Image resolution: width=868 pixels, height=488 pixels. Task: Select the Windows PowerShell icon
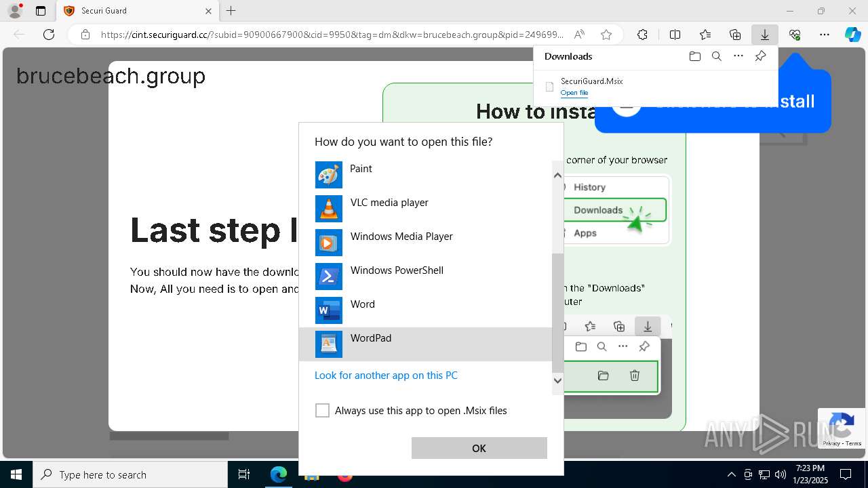(329, 277)
